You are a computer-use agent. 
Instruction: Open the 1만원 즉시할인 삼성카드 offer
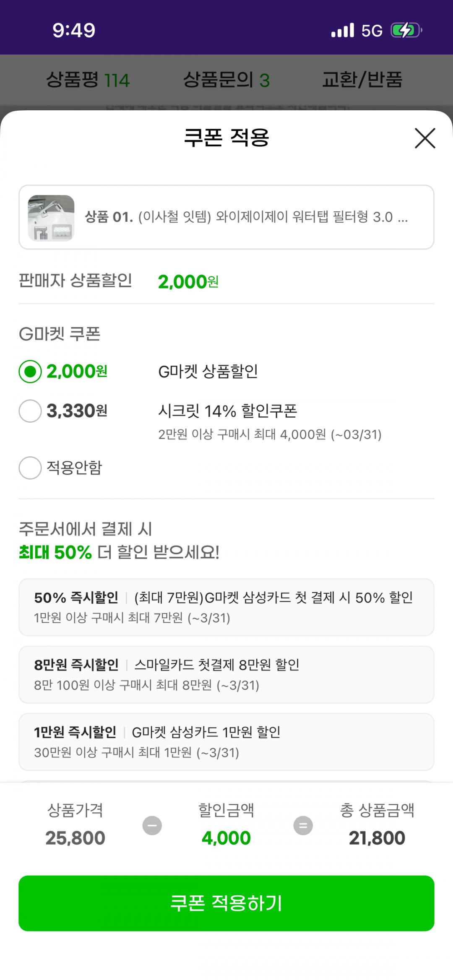pos(226,742)
